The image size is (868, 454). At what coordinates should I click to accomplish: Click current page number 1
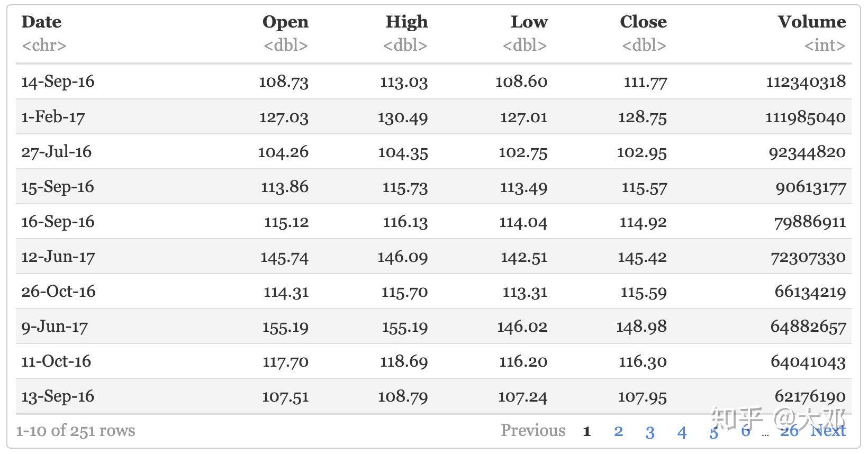pos(586,432)
